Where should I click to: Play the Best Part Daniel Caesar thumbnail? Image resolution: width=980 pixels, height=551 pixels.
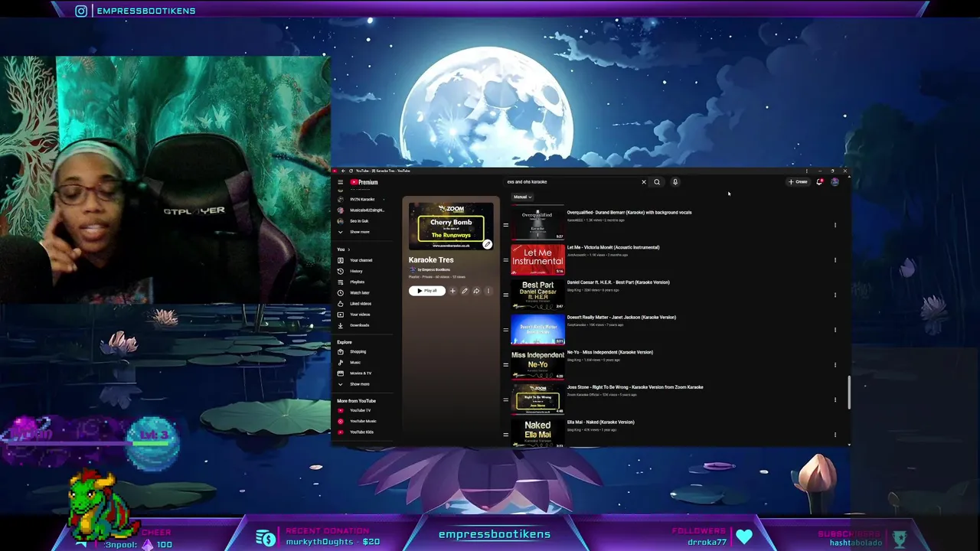pos(537,295)
